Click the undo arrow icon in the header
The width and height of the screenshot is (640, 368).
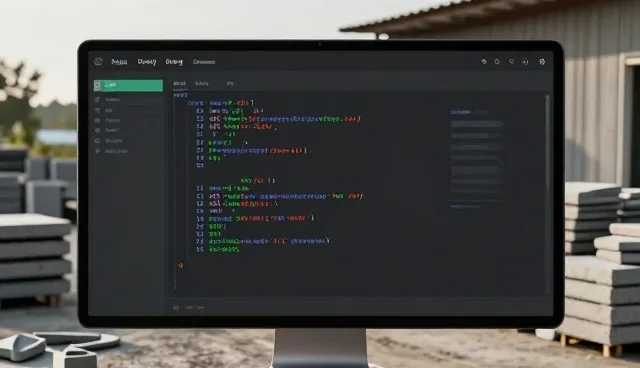tap(484, 62)
